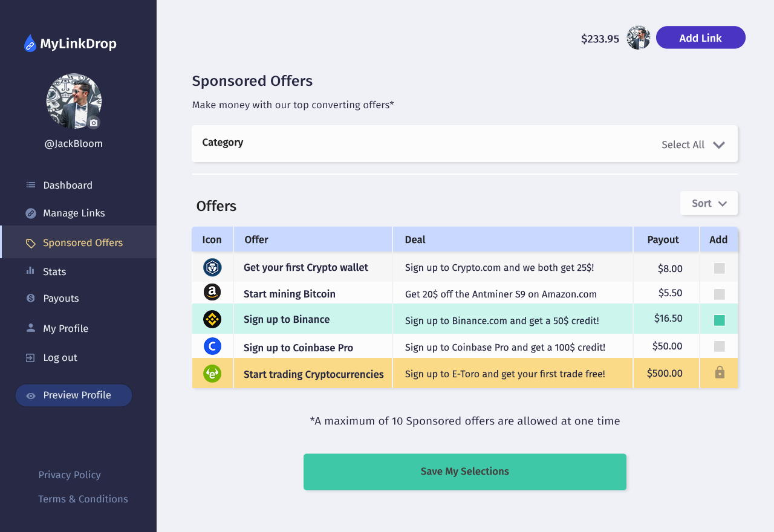The height and width of the screenshot is (532, 774).
Task: Click the Coinbase offer icon
Action: (212, 346)
